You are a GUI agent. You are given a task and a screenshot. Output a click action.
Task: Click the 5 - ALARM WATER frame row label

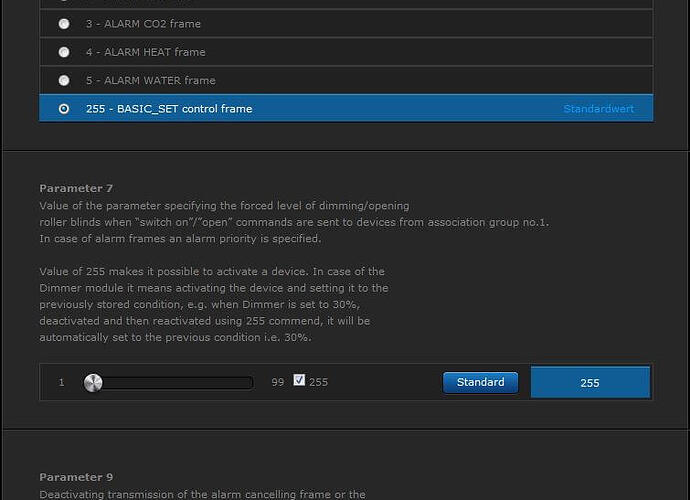tap(151, 81)
